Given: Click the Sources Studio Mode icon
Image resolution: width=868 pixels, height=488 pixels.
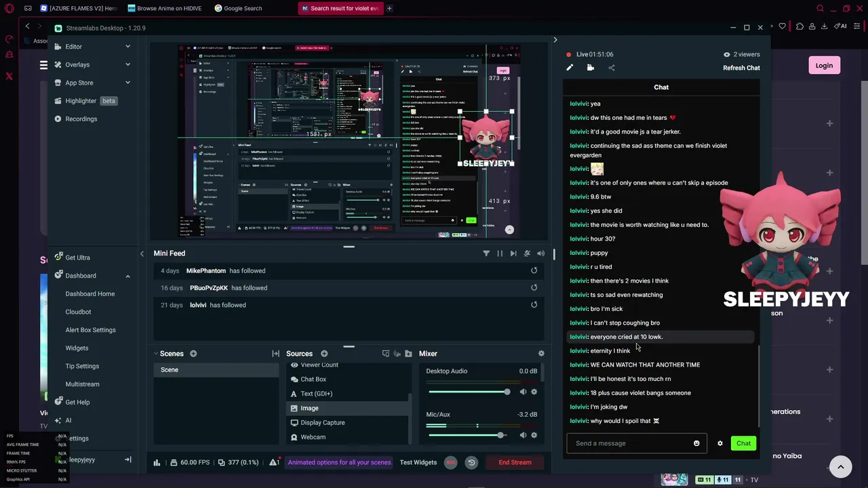Looking at the screenshot, I should click(x=386, y=354).
